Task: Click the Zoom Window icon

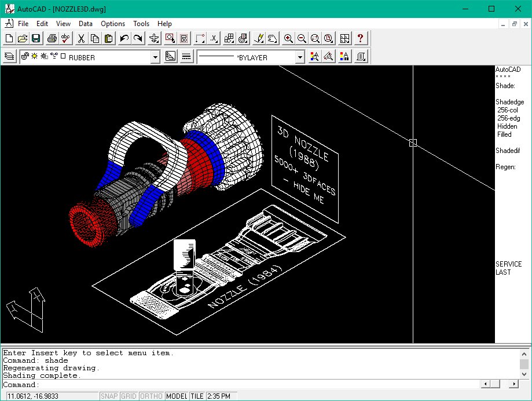Action: (315, 38)
